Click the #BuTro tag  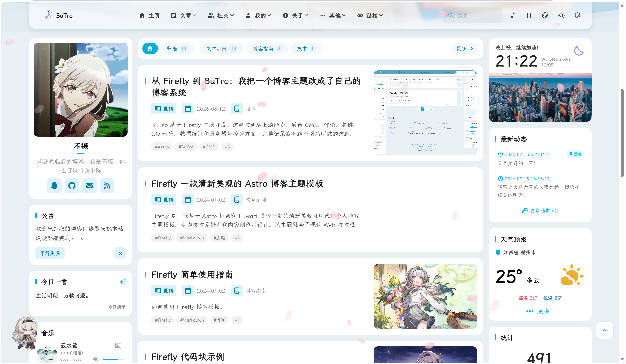(x=186, y=147)
